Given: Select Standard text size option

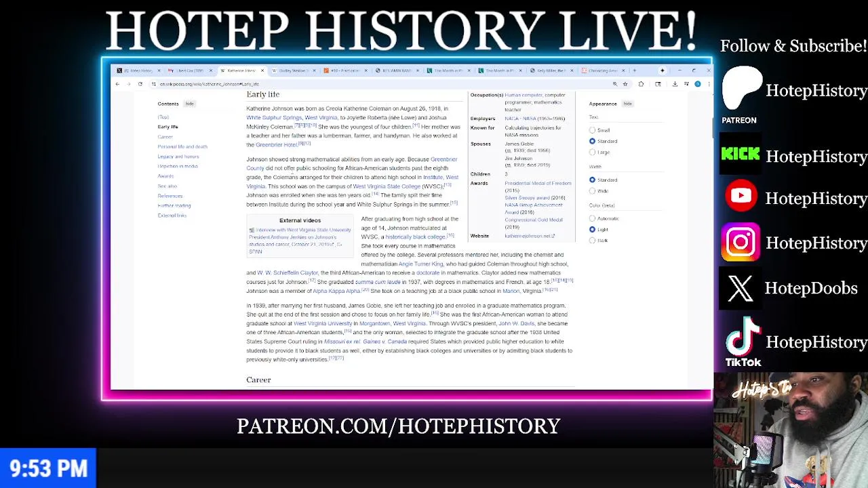Looking at the screenshot, I should [593, 141].
